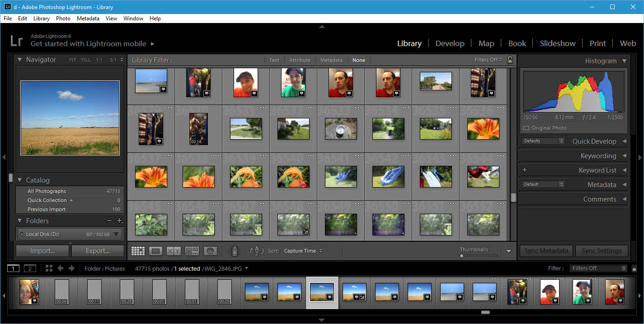Go back with the filmstrip left arrow
This screenshot has width=644, height=324.
tap(60, 268)
